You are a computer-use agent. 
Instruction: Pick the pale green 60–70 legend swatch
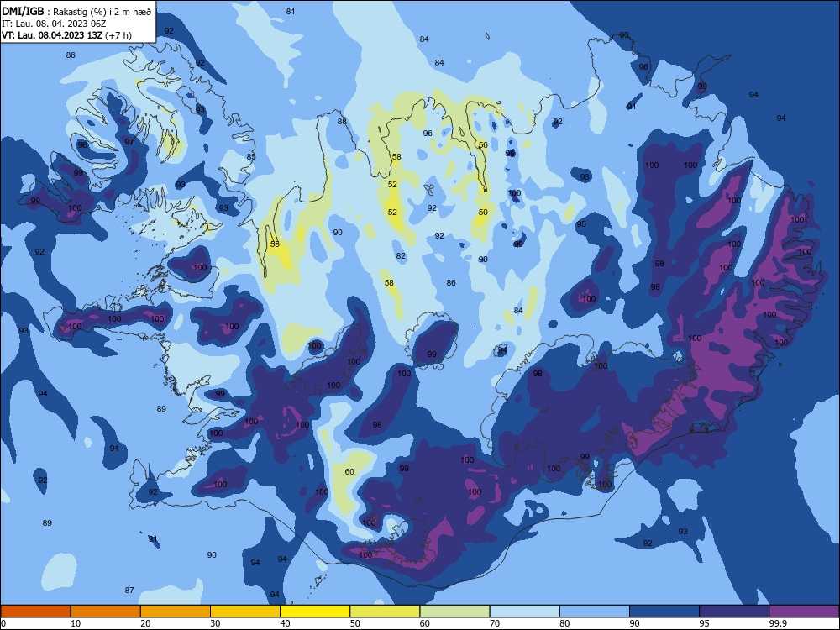pyautogui.click(x=454, y=612)
